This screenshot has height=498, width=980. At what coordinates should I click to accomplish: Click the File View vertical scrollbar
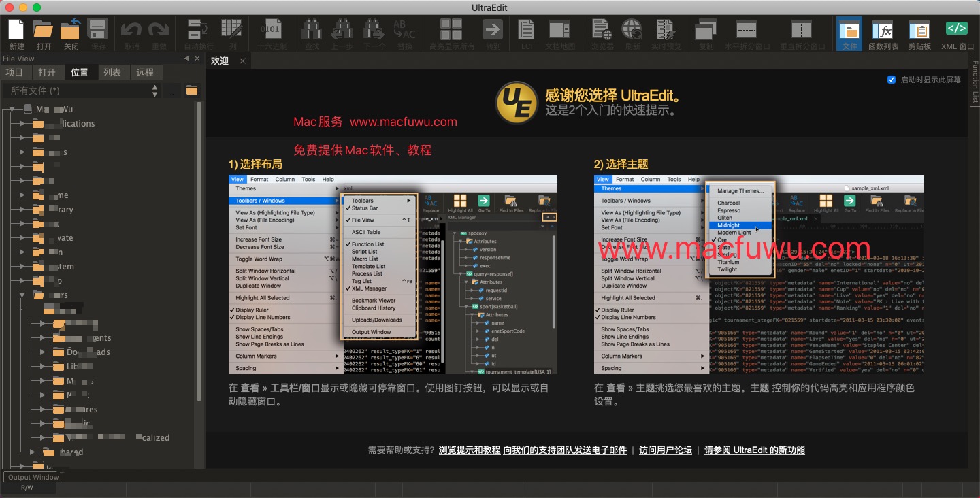pyautogui.click(x=199, y=252)
